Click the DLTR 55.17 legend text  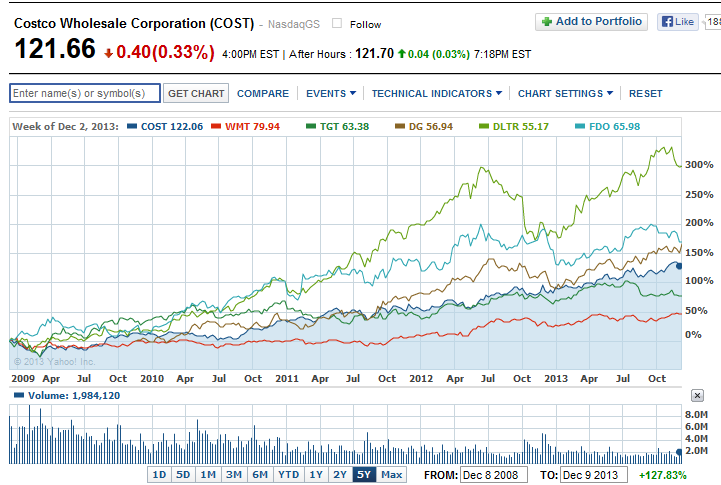click(x=521, y=126)
